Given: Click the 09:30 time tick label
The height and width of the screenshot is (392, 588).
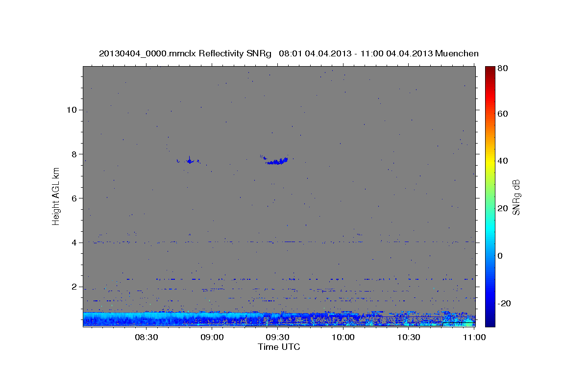Looking at the screenshot, I should pos(277,337).
